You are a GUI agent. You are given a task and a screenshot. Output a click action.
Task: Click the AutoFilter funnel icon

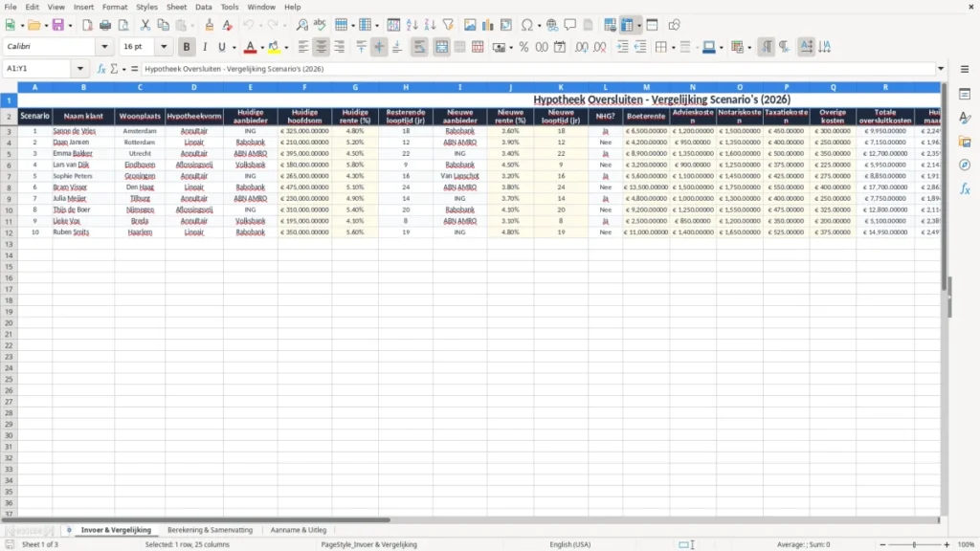pyautogui.click(x=448, y=25)
